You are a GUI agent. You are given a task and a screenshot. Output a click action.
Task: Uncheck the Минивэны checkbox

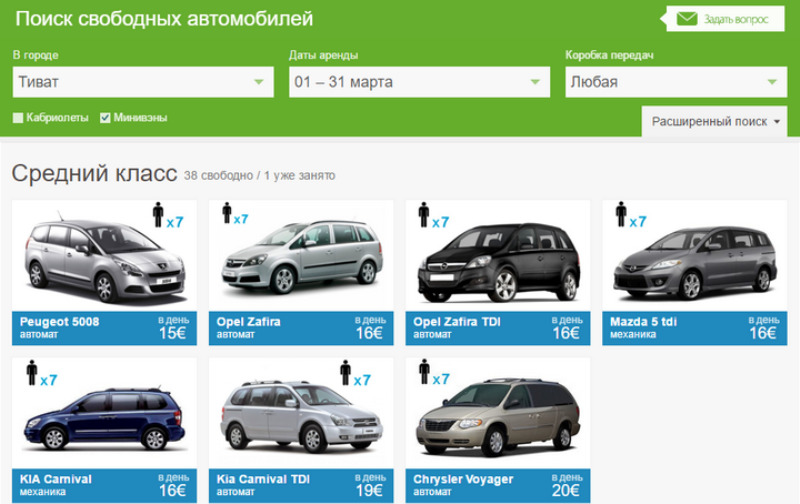point(105,118)
